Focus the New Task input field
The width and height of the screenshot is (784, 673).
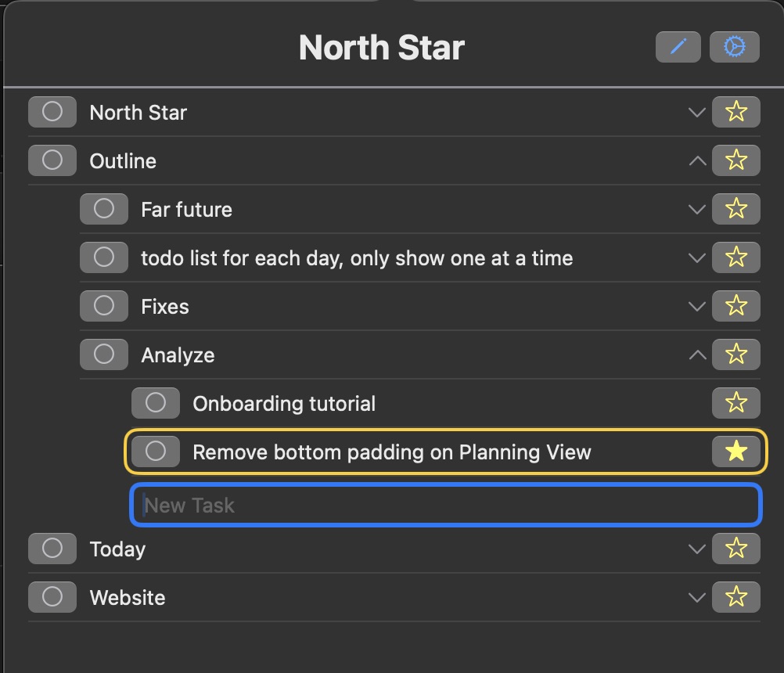point(445,505)
